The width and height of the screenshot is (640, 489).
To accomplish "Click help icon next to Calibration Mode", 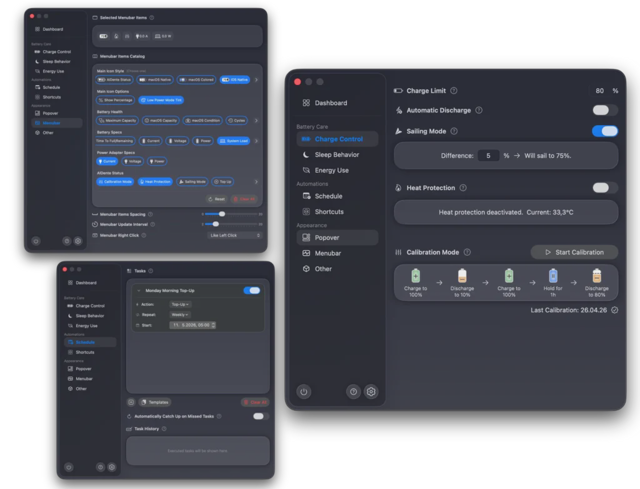I will coord(467,252).
